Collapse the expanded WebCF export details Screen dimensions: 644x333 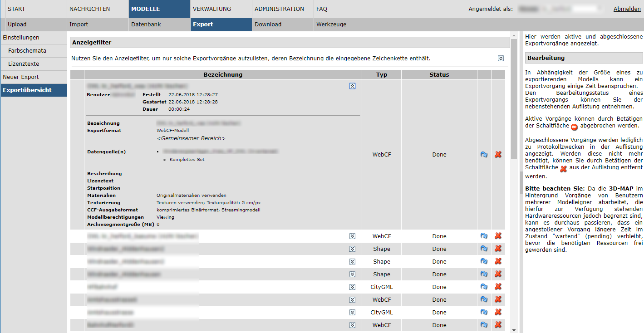tap(353, 86)
